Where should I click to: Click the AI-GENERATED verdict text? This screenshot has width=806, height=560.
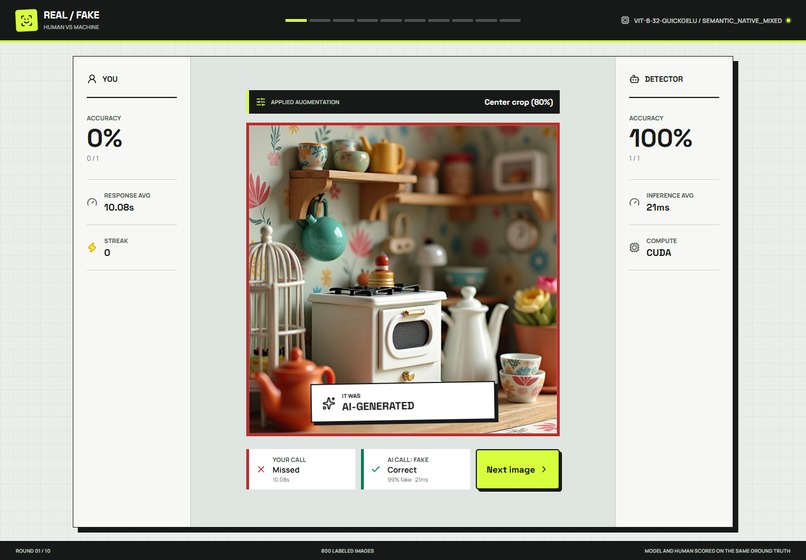378,406
